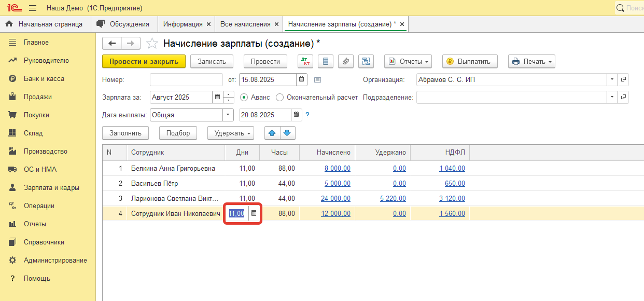Open the document structure icon

pyautogui.click(x=366, y=61)
